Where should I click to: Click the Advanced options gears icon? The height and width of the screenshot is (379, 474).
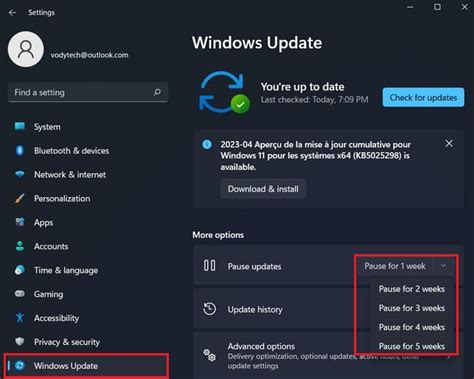pyautogui.click(x=210, y=355)
